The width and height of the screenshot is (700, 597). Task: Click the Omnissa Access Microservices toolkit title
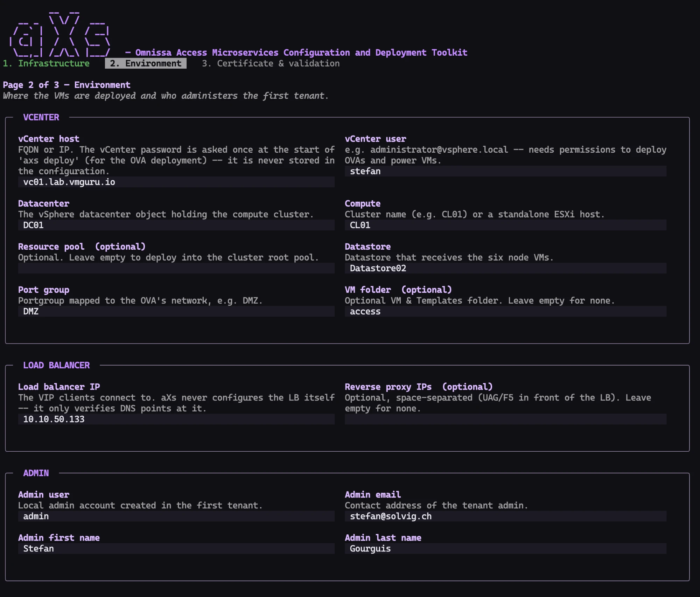pos(301,53)
